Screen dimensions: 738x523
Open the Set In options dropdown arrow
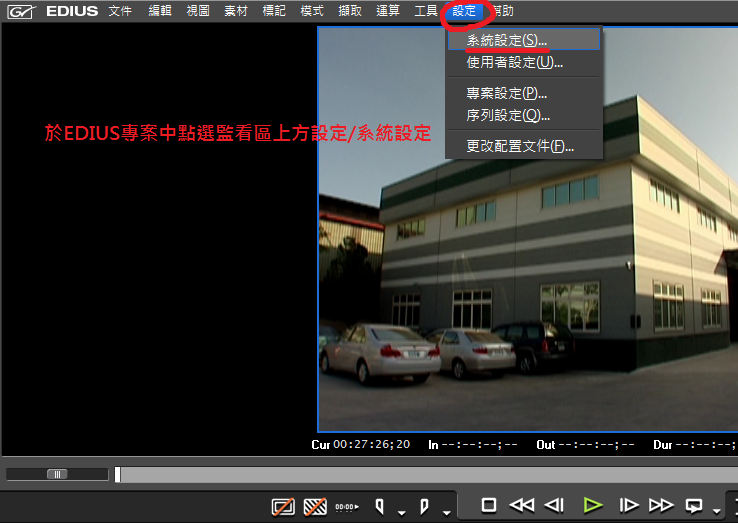(x=401, y=512)
